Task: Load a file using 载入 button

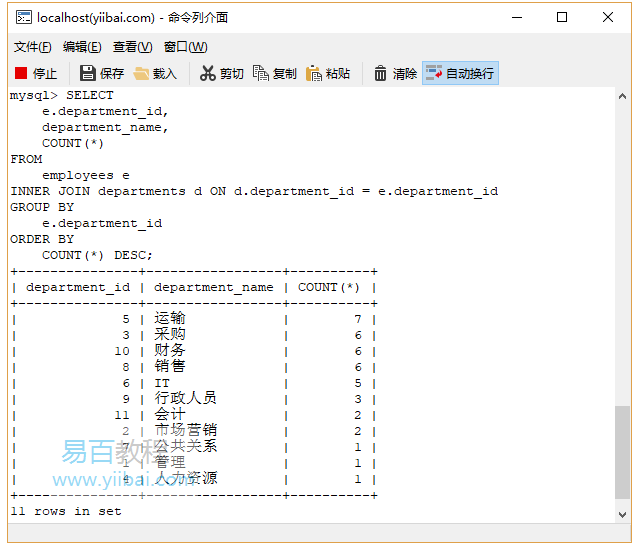Action: [x=155, y=73]
